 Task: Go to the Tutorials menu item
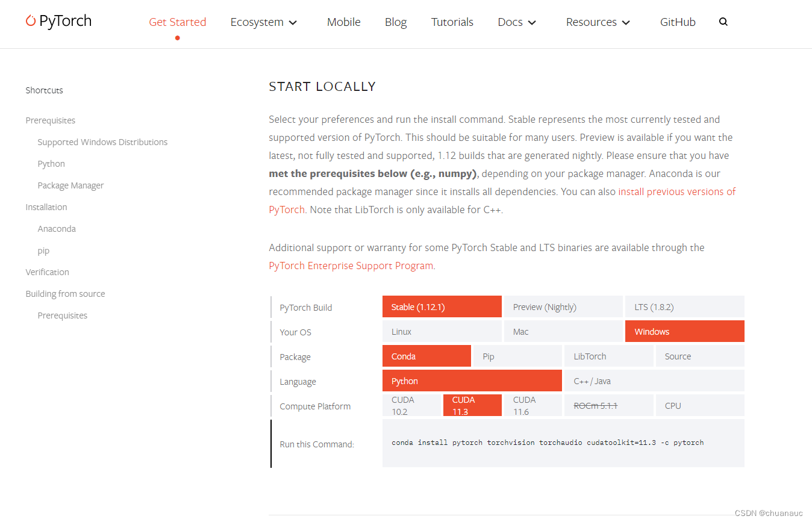(x=452, y=22)
